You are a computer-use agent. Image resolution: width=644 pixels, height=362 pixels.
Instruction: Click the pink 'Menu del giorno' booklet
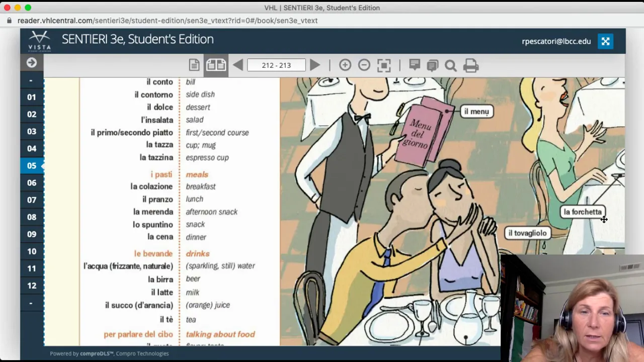422,132
